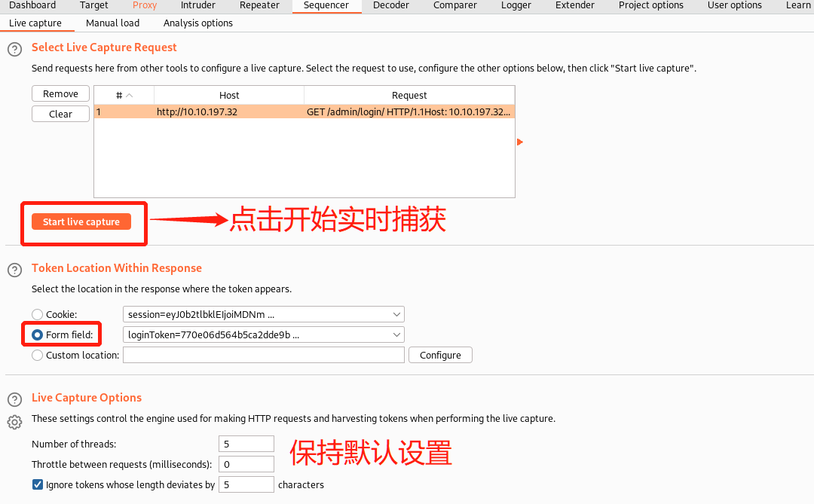Screen dimensions: 814x504
Task: Choose the Custom location radio option
Action: (x=38, y=355)
